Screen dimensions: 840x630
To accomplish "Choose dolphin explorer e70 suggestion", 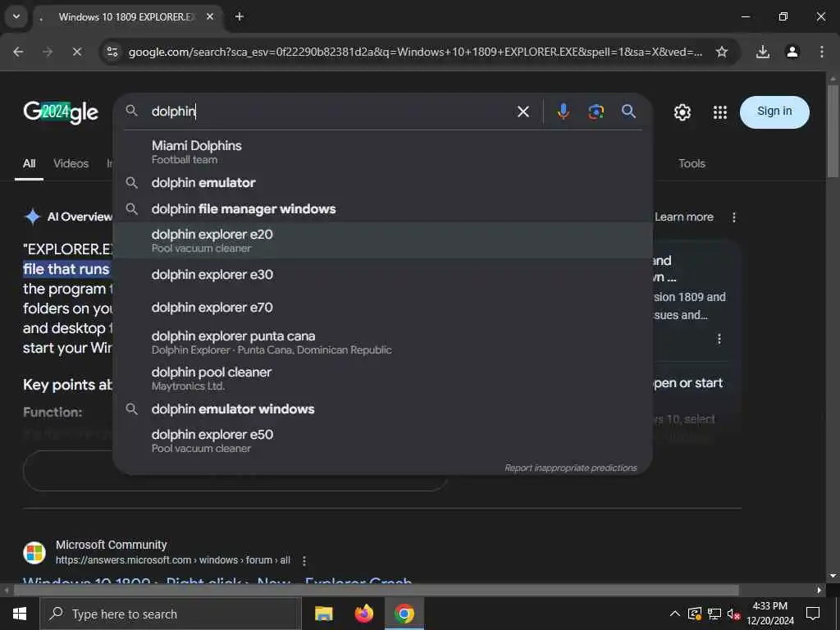I will point(382,308).
